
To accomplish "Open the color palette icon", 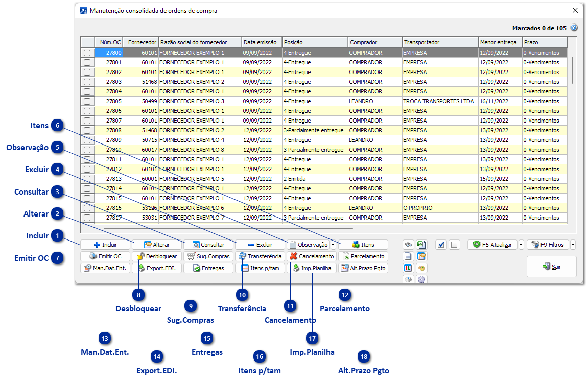I will pyautogui.click(x=421, y=268).
